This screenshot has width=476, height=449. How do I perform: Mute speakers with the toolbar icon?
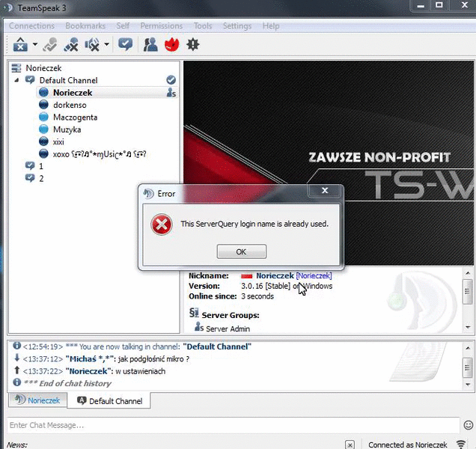(x=92, y=45)
